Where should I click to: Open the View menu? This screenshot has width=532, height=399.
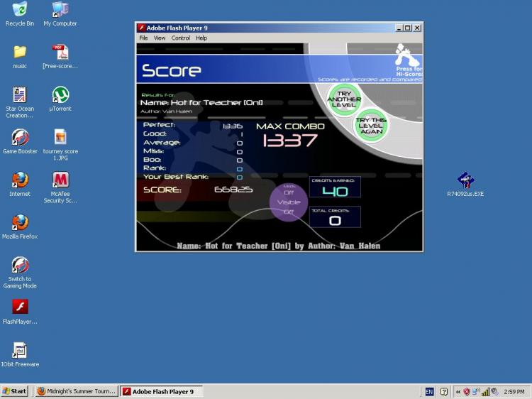(160, 38)
